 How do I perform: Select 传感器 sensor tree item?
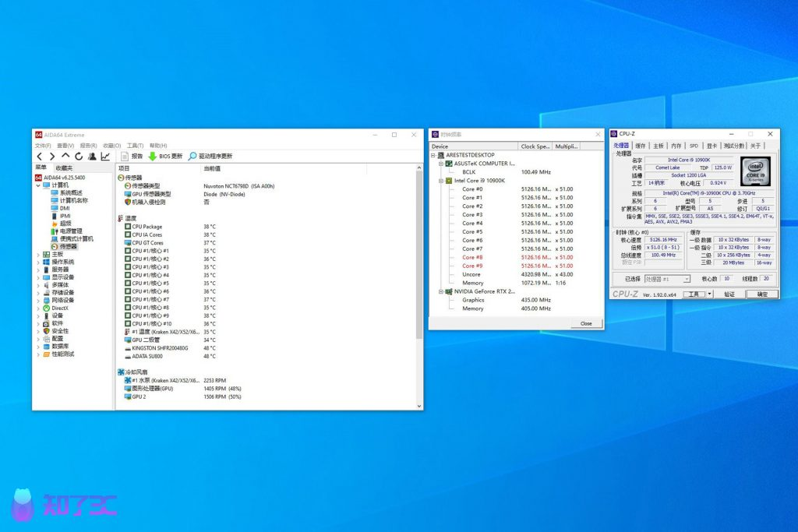64,246
